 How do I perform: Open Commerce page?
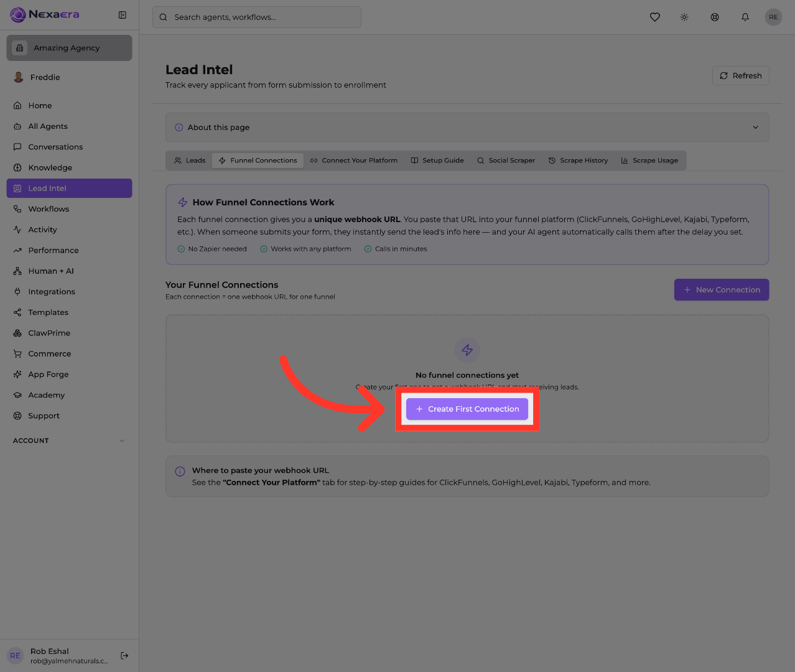69,353
